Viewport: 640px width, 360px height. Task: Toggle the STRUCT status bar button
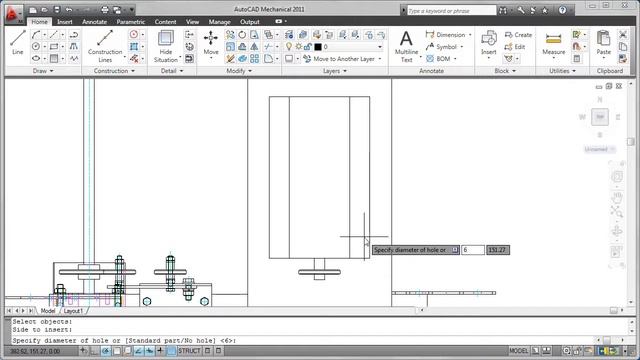point(189,351)
